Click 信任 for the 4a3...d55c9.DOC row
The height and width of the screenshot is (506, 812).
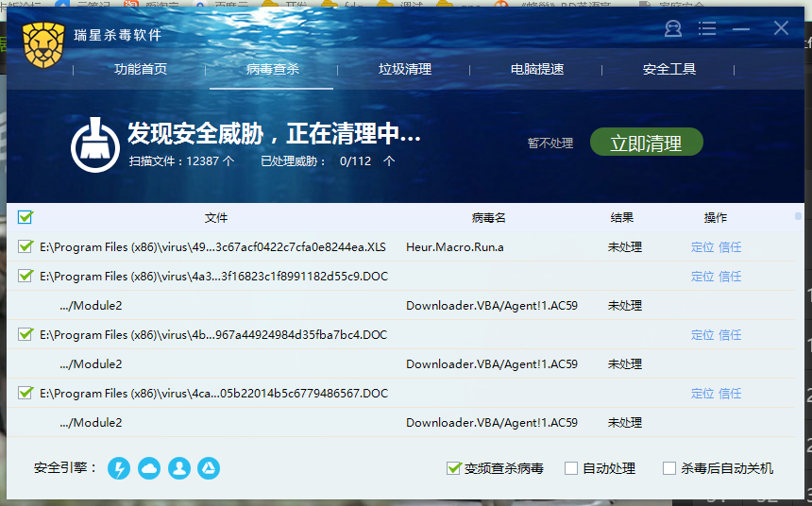point(730,276)
